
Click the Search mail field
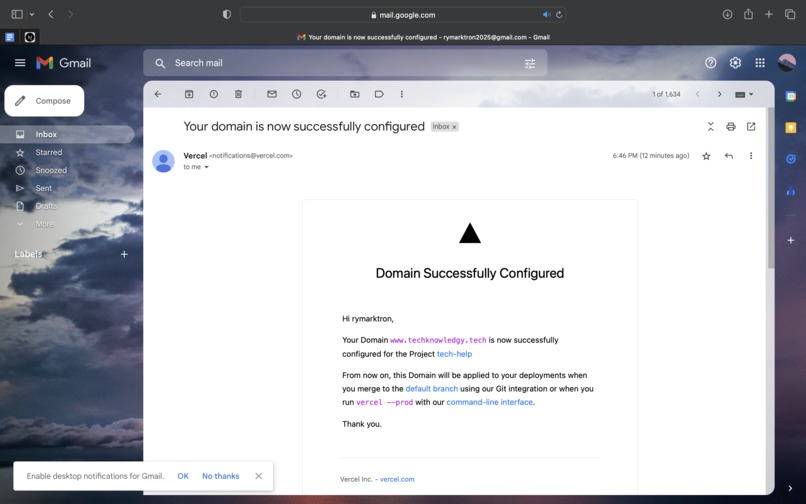344,63
